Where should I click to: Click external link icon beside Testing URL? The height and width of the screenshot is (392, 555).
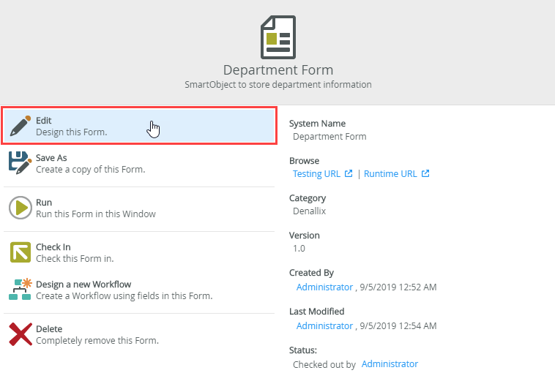[349, 174]
